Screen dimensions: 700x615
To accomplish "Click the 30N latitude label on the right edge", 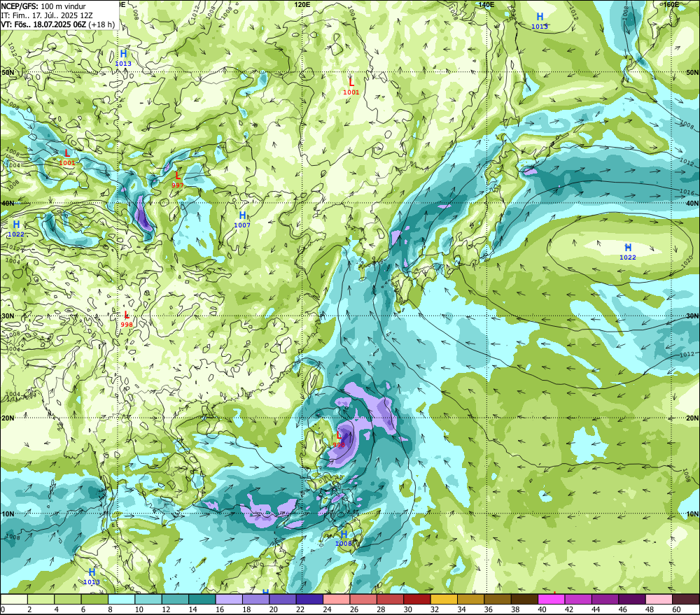I will (692, 316).
